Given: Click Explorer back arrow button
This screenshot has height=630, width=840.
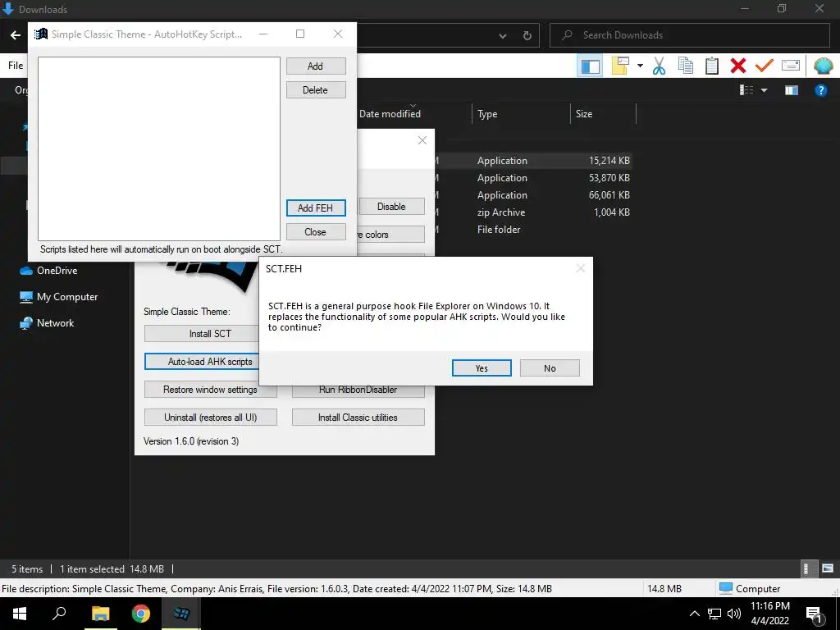Looking at the screenshot, I should point(16,35).
